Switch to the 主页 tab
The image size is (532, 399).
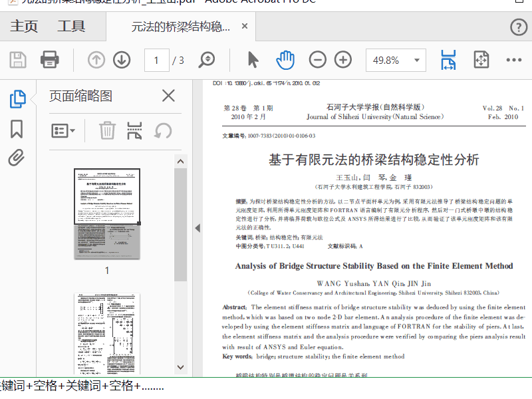[24, 26]
